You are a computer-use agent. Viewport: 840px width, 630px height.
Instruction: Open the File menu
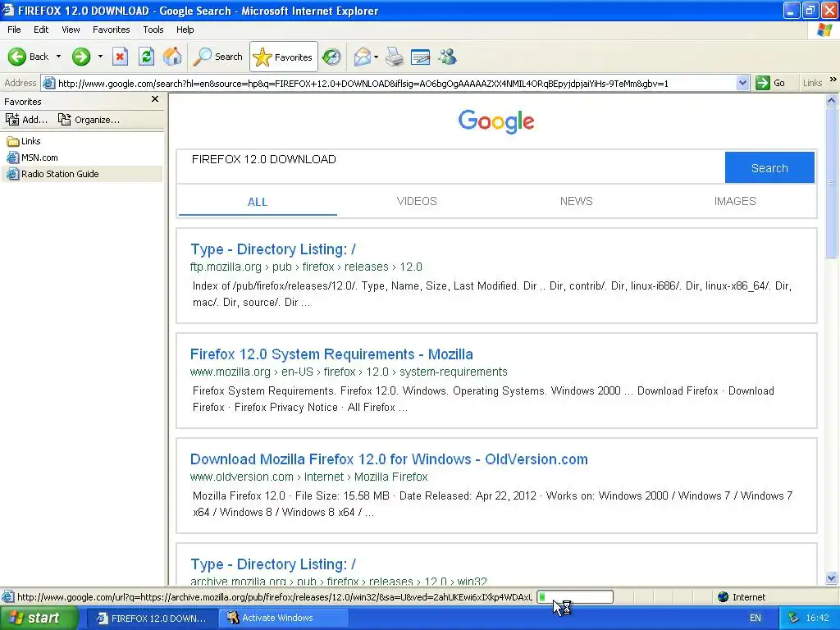coord(14,30)
